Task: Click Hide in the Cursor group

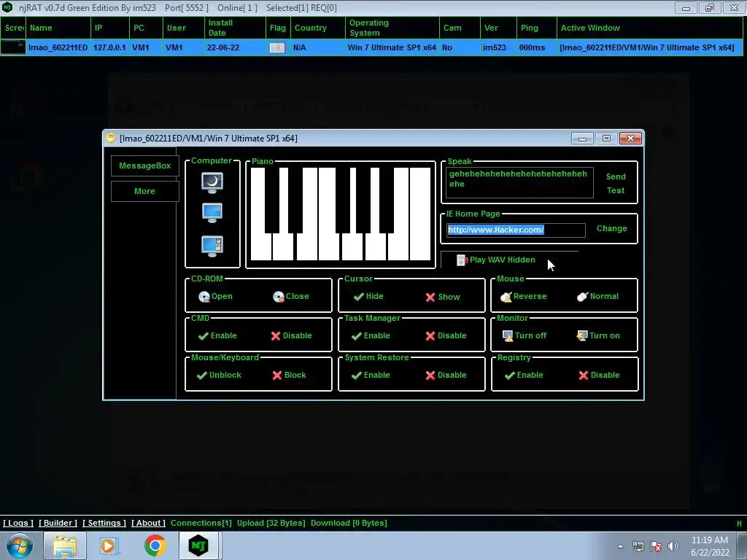Action: click(x=368, y=296)
